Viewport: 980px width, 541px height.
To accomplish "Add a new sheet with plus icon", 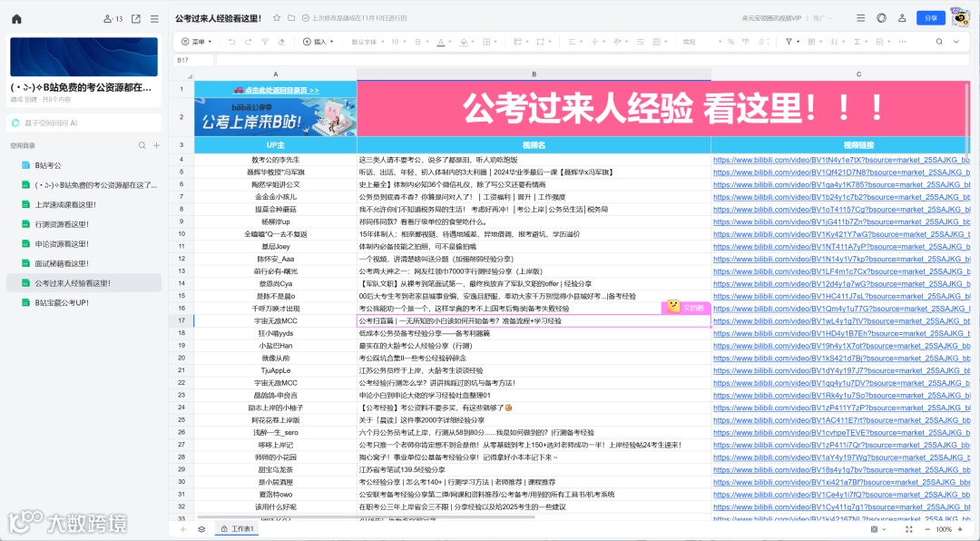I will [x=183, y=529].
